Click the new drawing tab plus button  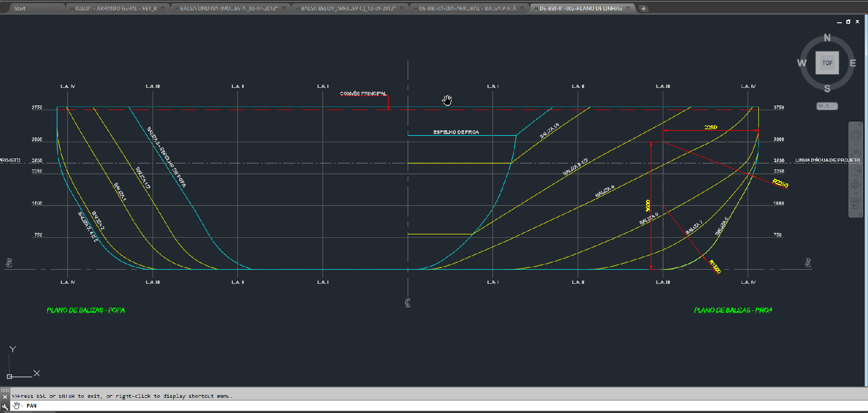point(643,9)
